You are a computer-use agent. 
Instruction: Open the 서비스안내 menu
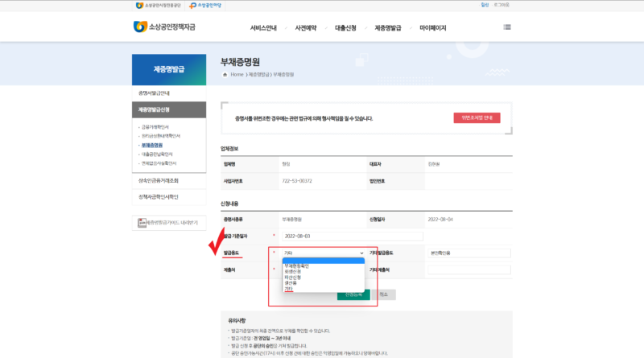tap(263, 28)
